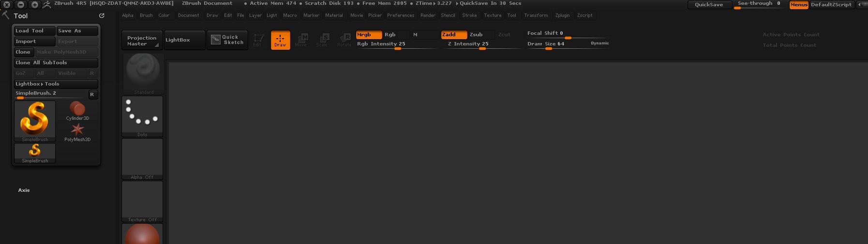Open the Dots stroke selector

(x=142, y=116)
